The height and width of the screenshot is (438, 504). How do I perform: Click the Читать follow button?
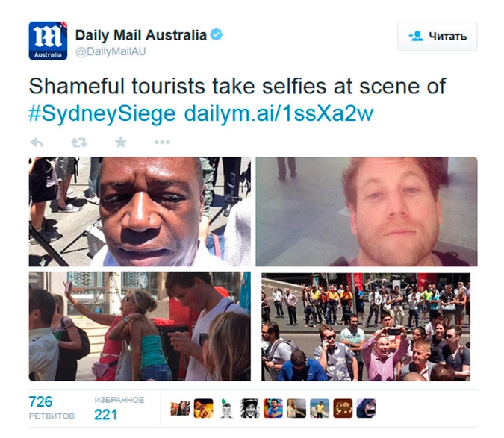coord(437,37)
